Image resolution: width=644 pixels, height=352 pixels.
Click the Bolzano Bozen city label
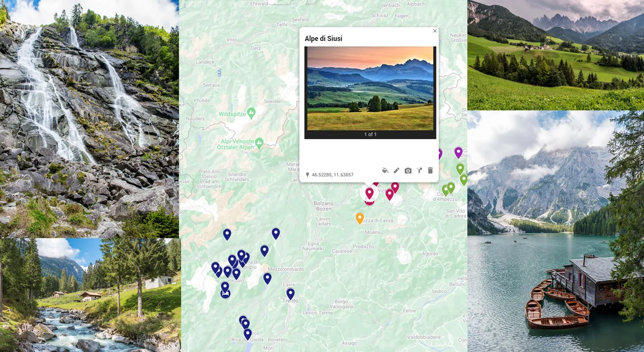(x=323, y=206)
